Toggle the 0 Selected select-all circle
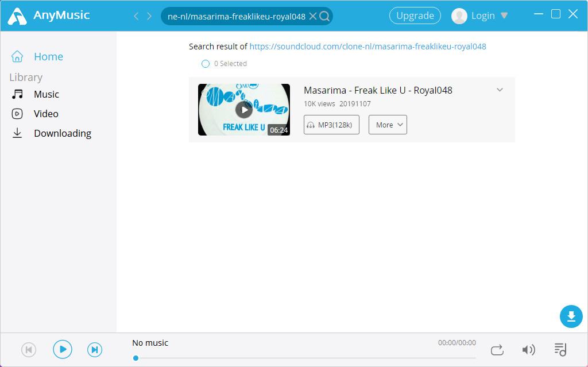 (x=206, y=64)
